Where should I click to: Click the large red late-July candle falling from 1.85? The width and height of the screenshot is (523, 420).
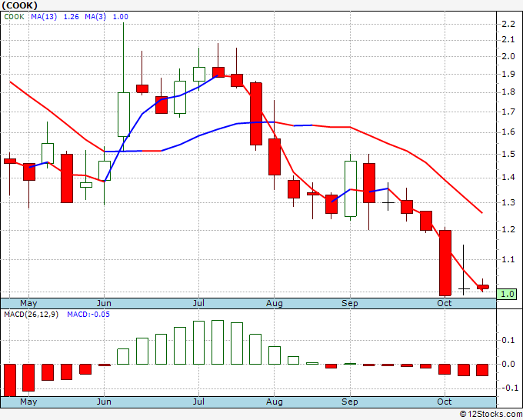[x=256, y=114]
